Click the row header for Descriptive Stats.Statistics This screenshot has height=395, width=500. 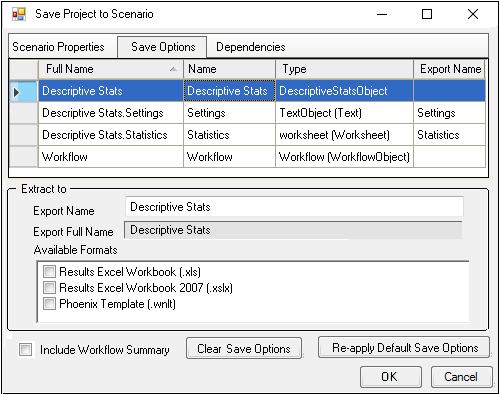pyautogui.click(x=24, y=135)
